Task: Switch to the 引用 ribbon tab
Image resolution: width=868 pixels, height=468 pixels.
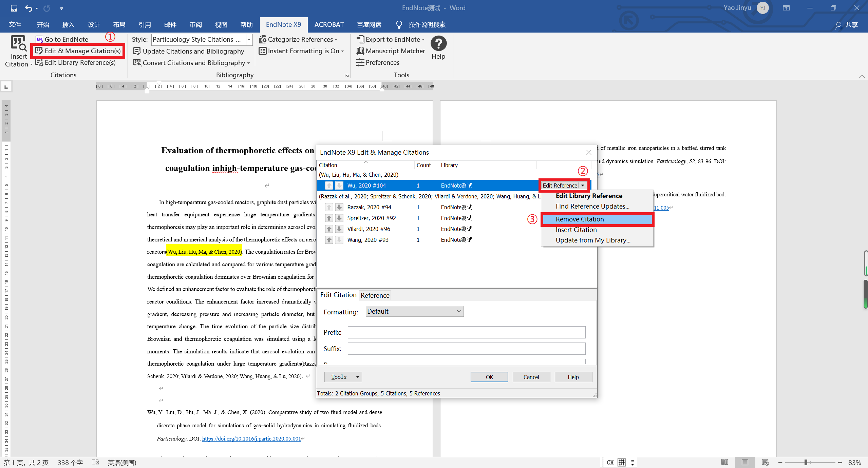Action: pyautogui.click(x=145, y=25)
